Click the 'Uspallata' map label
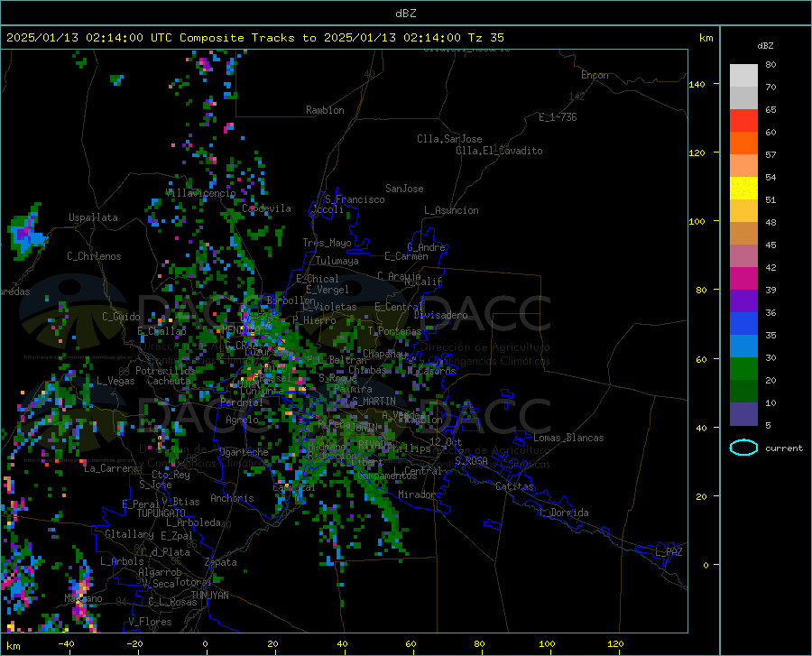Screen dimensions: 812x656 tap(93, 217)
